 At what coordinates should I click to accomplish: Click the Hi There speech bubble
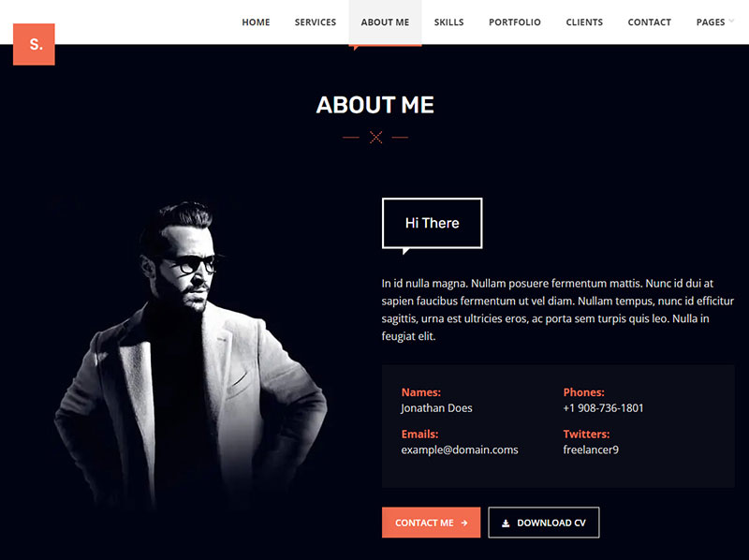coord(433,224)
